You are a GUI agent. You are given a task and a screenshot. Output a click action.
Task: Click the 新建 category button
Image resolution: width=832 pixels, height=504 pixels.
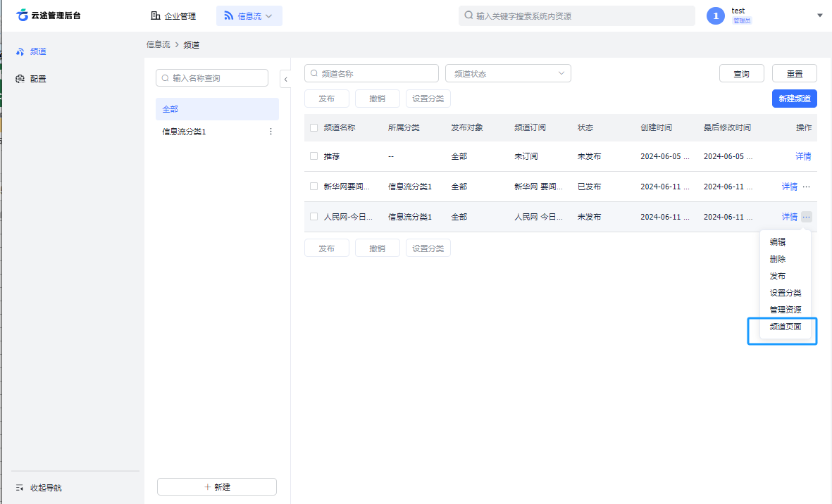click(x=217, y=486)
